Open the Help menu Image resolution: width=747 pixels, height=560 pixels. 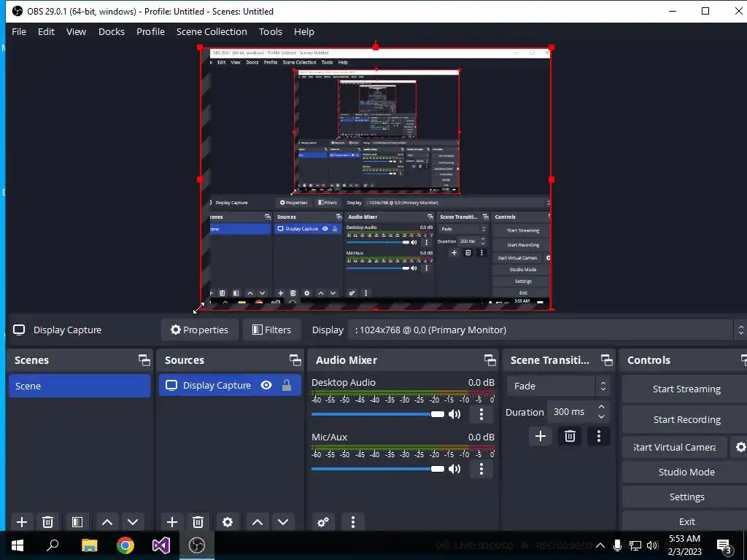(x=304, y=31)
